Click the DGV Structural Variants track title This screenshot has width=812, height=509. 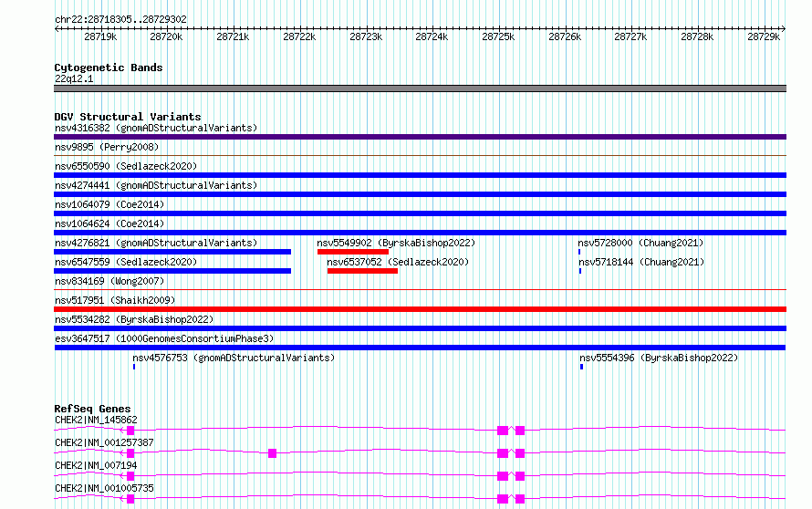127,117
